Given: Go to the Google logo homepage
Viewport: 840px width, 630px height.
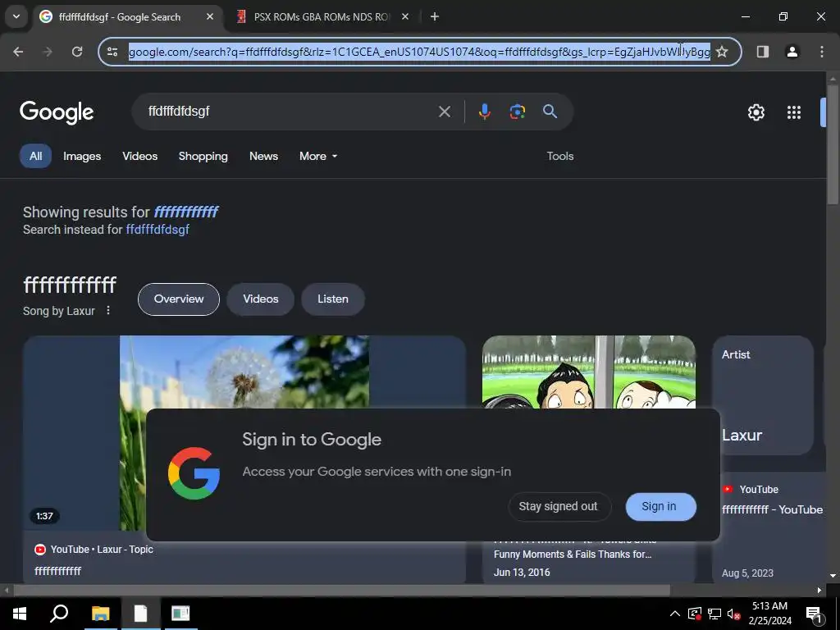Looking at the screenshot, I should [57, 112].
